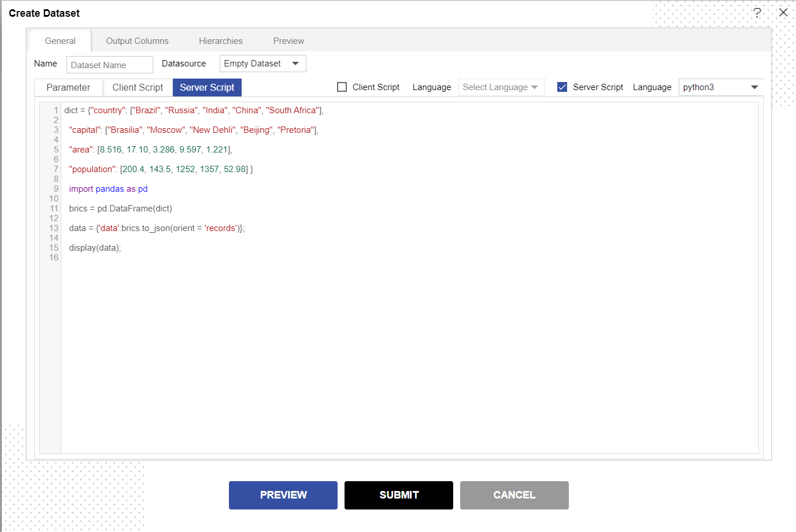
Task: Select the Parameter sub-tab
Action: click(x=68, y=87)
